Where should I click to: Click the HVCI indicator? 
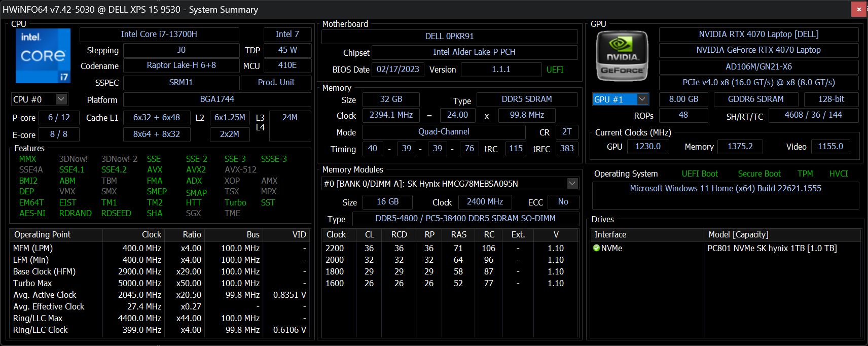click(839, 174)
